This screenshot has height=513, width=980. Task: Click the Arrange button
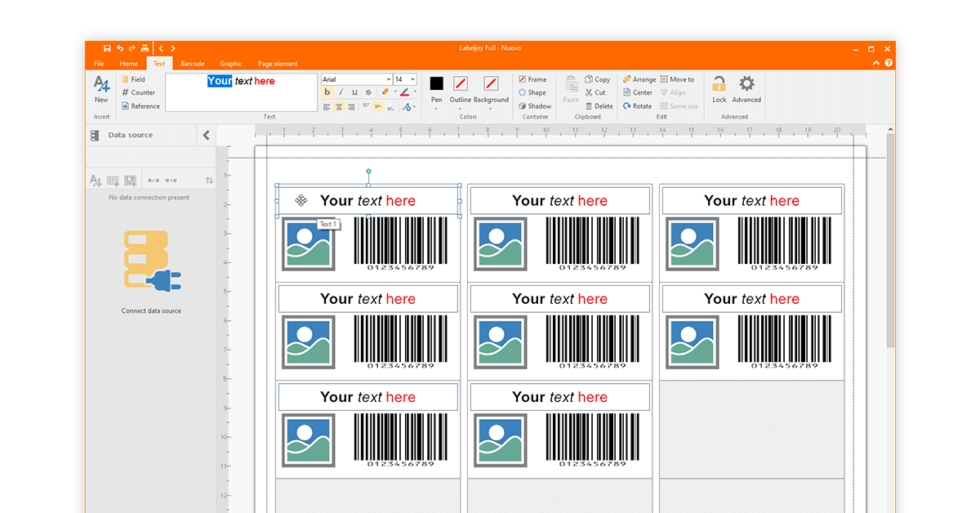point(639,79)
